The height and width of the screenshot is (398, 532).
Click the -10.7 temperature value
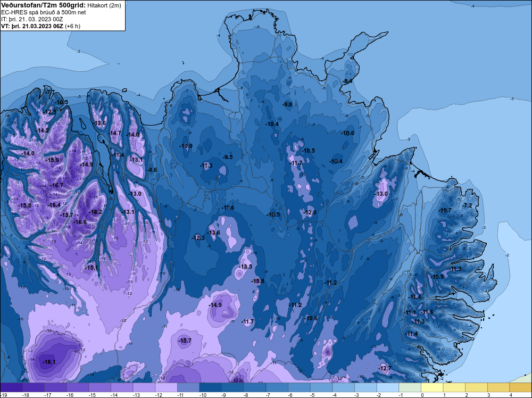coord(445,210)
